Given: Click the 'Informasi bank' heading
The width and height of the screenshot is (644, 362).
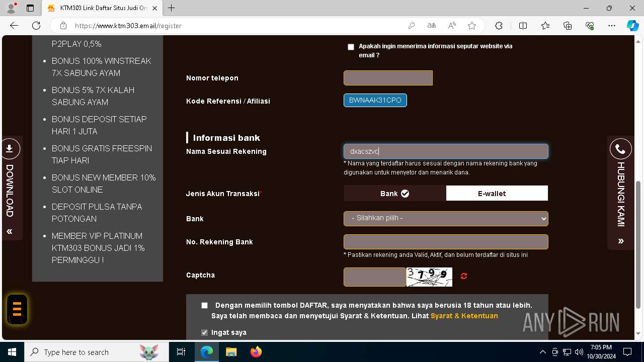Looking at the screenshot, I should (226, 138).
